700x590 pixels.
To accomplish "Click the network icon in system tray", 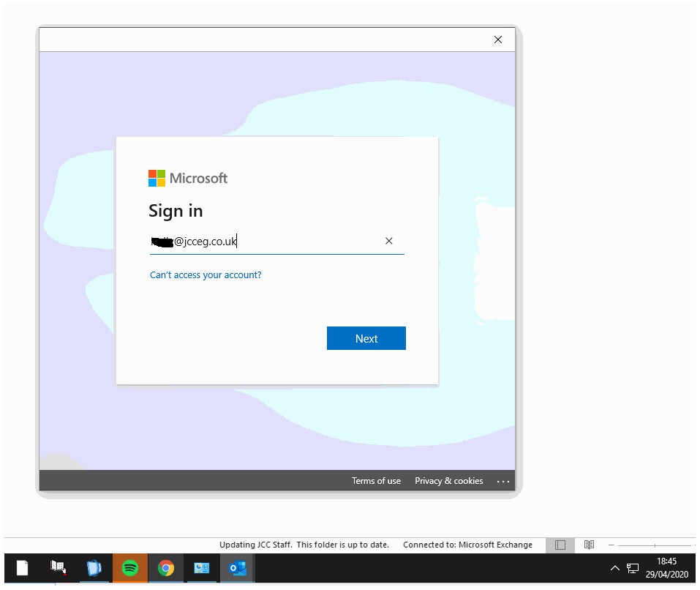I will pyautogui.click(x=633, y=568).
